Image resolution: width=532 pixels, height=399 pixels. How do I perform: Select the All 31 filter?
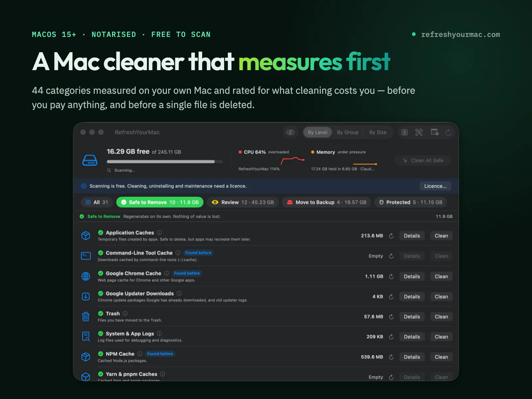point(97,202)
